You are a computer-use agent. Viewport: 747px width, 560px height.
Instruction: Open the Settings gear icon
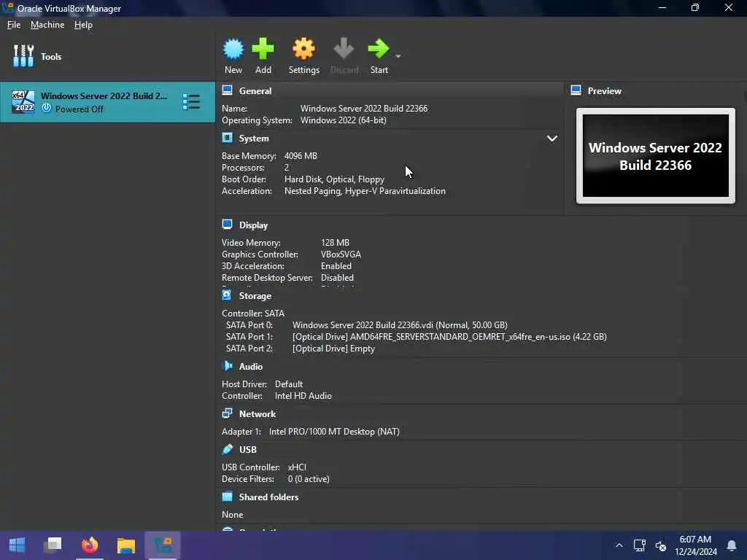tap(303, 49)
